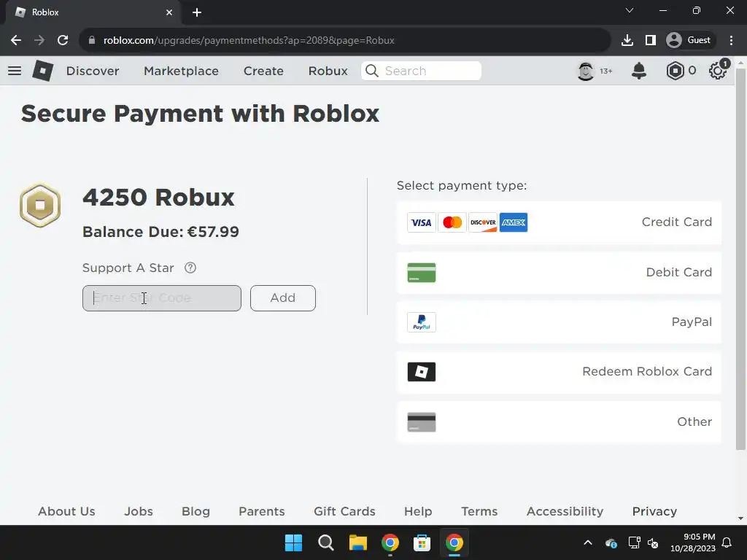Open the Help footer link
This screenshot has width=747, height=560.
(418, 511)
